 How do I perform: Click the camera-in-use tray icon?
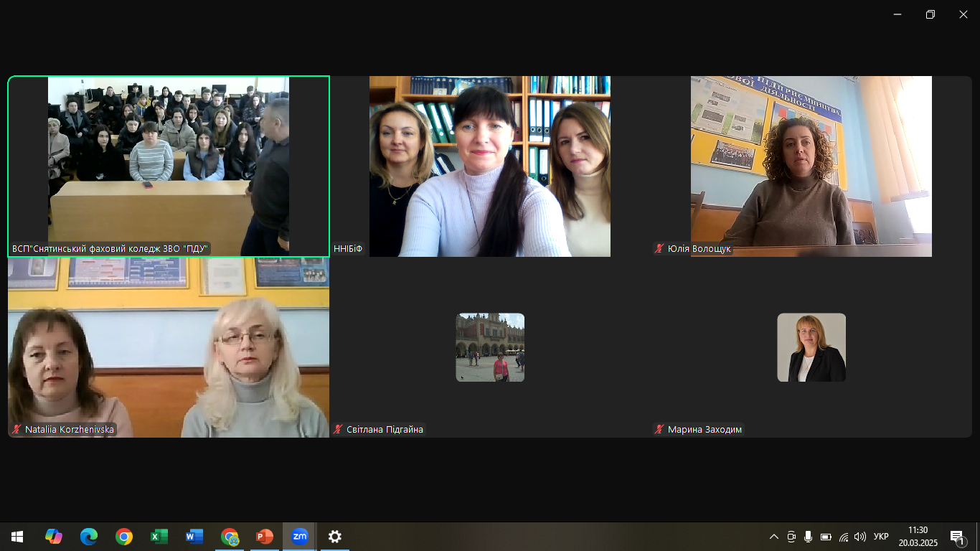pyautogui.click(x=791, y=537)
